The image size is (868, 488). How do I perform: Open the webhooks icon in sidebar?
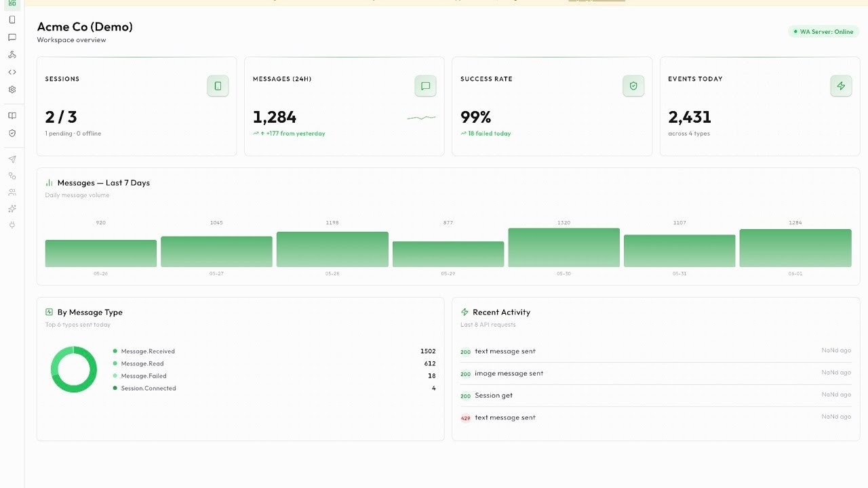click(x=12, y=55)
